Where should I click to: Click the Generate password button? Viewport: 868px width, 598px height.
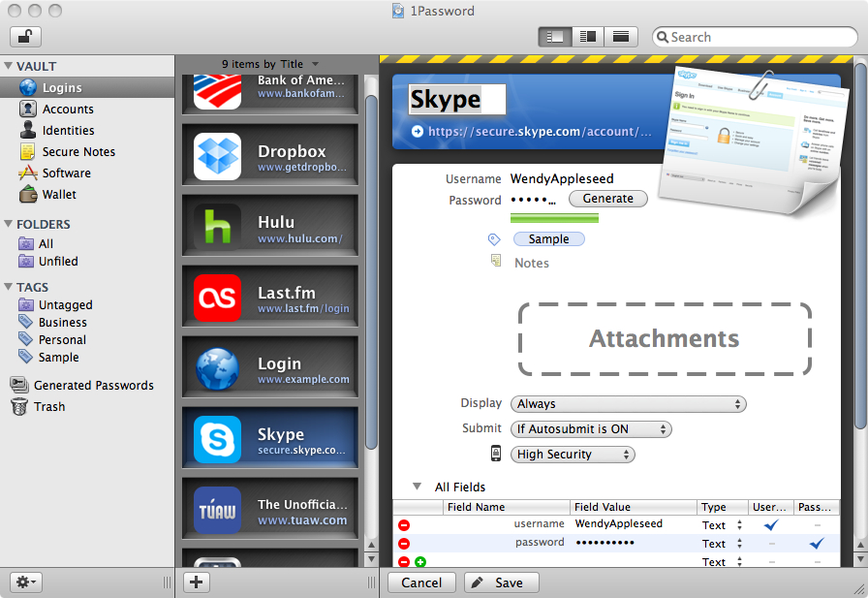pyautogui.click(x=608, y=198)
